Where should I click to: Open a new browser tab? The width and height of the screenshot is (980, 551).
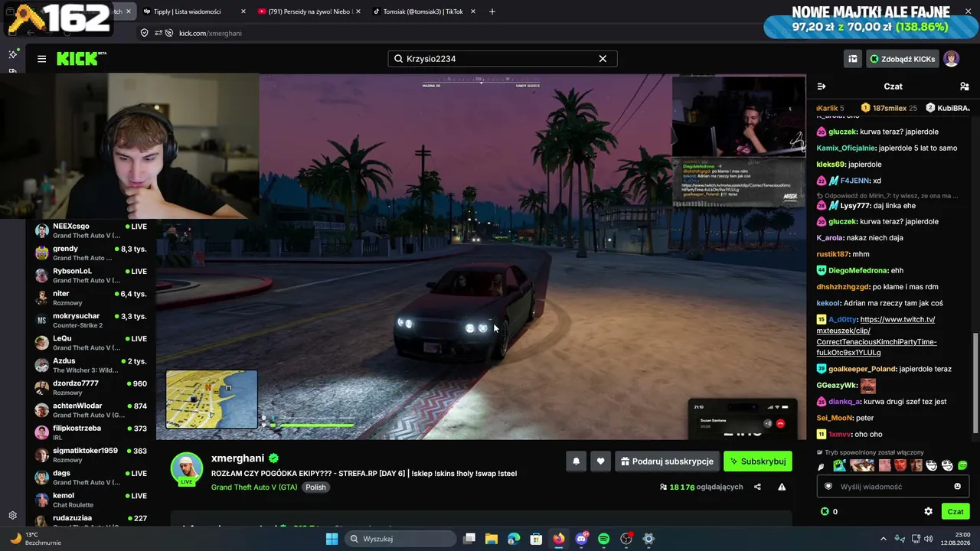click(x=492, y=11)
